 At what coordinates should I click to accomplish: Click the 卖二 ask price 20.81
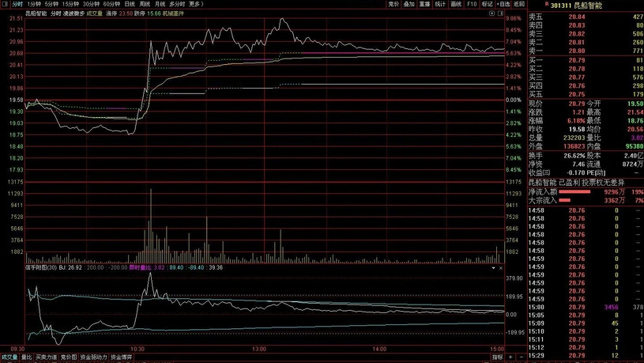pos(577,43)
